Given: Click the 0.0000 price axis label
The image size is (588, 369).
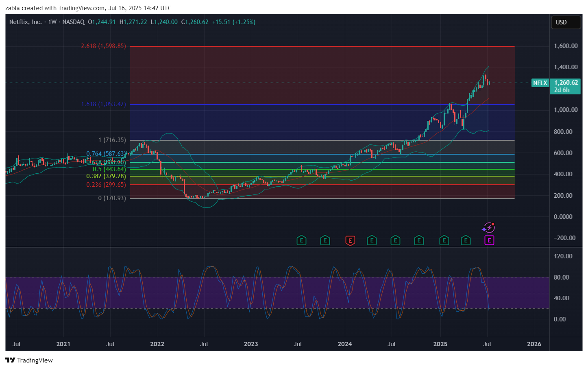Looking at the screenshot, I should 563,217.
